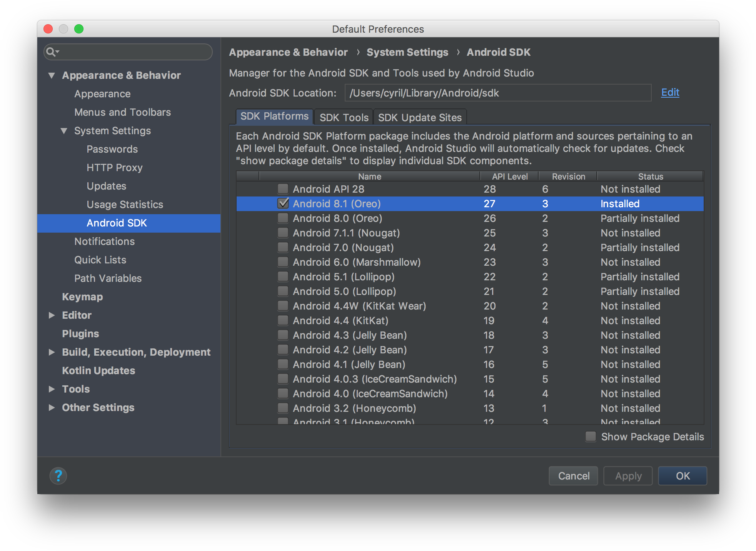This screenshot has height=551, width=756.
Task: Switch to SDK Platforms tab
Action: pyautogui.click(x=274, y=117)
